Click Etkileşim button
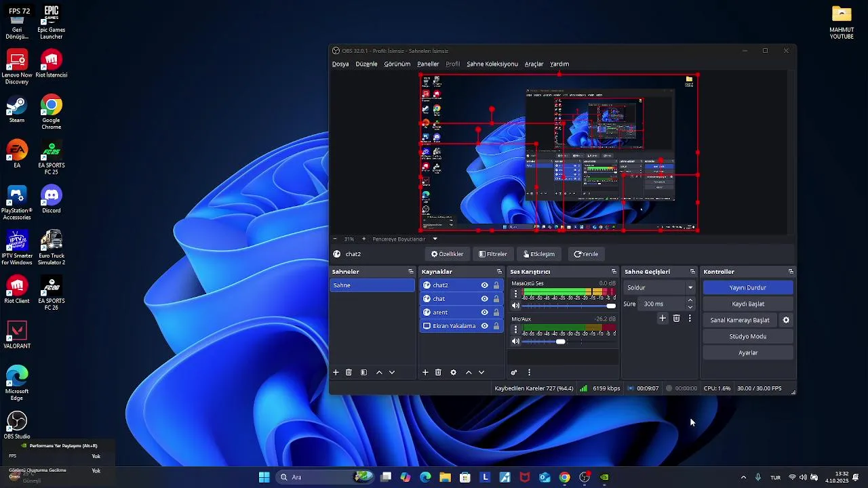The image size is (868, 488). (x=539, y=254)
